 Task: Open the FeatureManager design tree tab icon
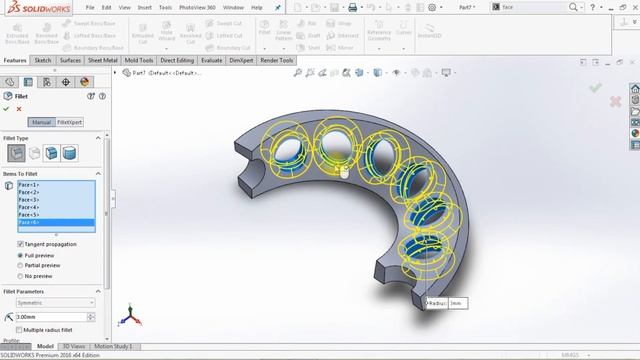tap(10, 82)
